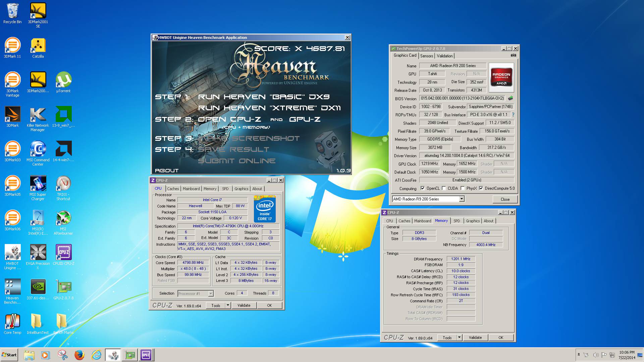Open 3DMark05 desktop shortcut

12,186
